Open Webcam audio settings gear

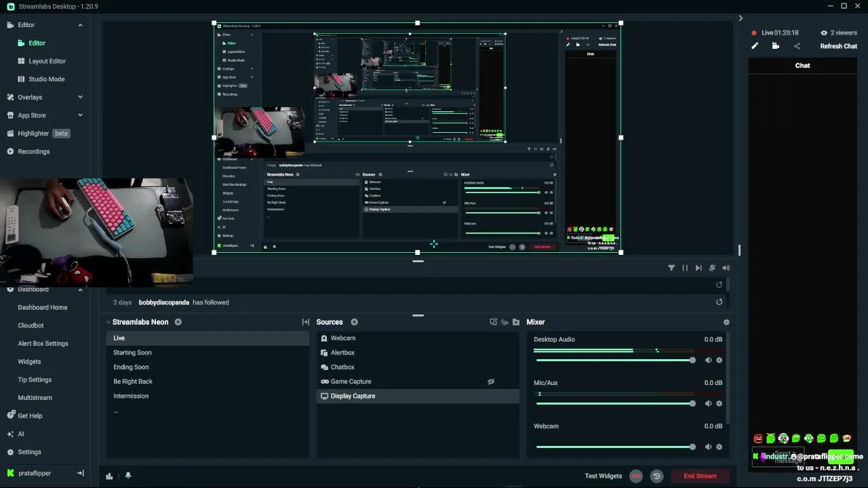[719, 447]
